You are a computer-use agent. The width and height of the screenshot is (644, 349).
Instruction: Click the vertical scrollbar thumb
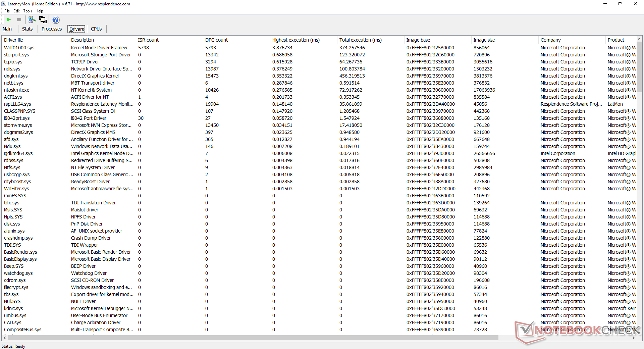[x=639, y=67]
